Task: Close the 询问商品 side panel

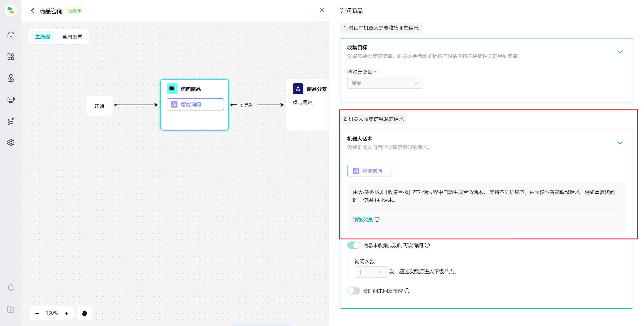Action: tap(322, 10)
